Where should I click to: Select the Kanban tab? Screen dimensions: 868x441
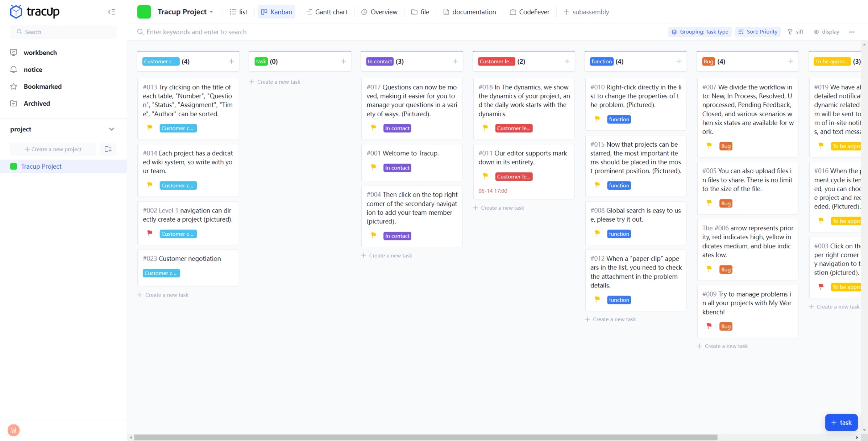277,12
